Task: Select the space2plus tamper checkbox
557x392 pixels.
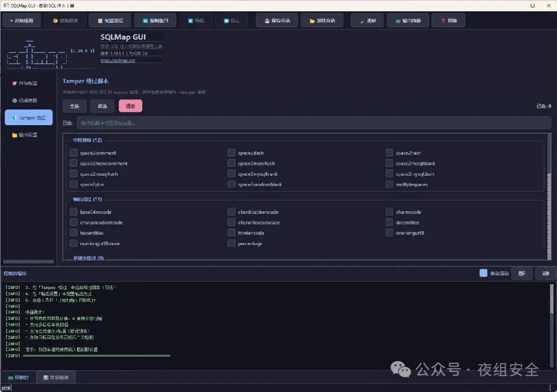Action: point(74,184)
